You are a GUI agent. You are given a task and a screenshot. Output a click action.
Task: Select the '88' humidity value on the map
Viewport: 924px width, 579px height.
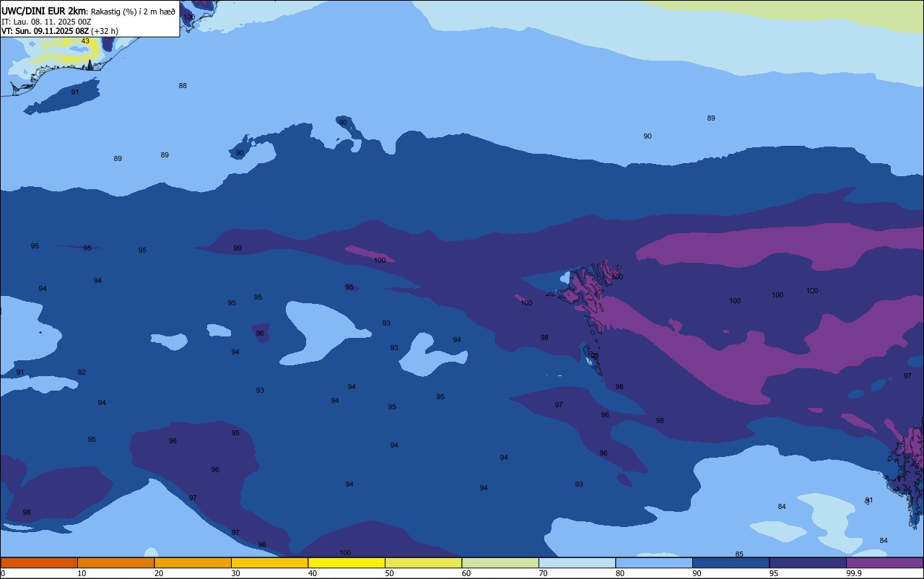(183, 86)
